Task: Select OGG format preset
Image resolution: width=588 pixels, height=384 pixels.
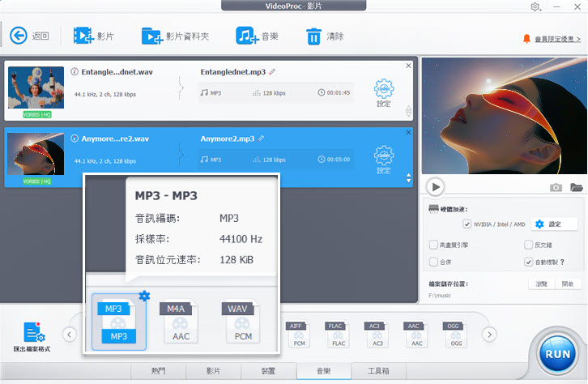Action: (456, 335)
